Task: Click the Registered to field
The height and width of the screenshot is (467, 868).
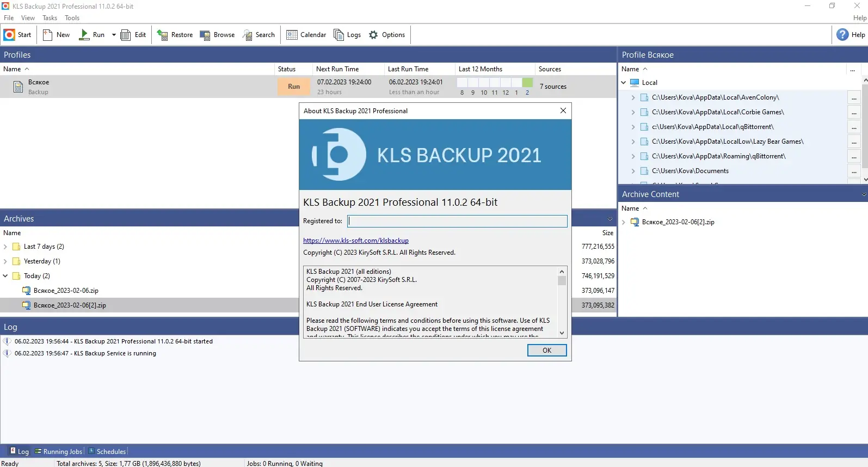Action: pos(457,221)
